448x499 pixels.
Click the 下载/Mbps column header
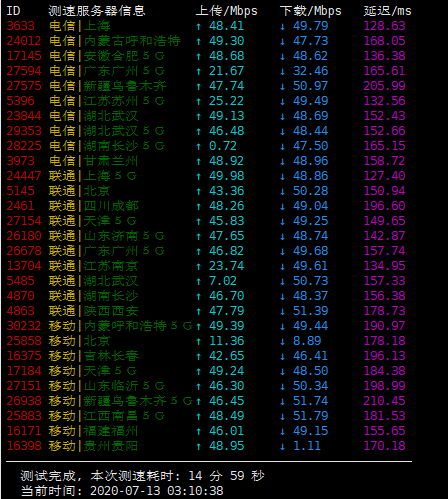(311, 11)
